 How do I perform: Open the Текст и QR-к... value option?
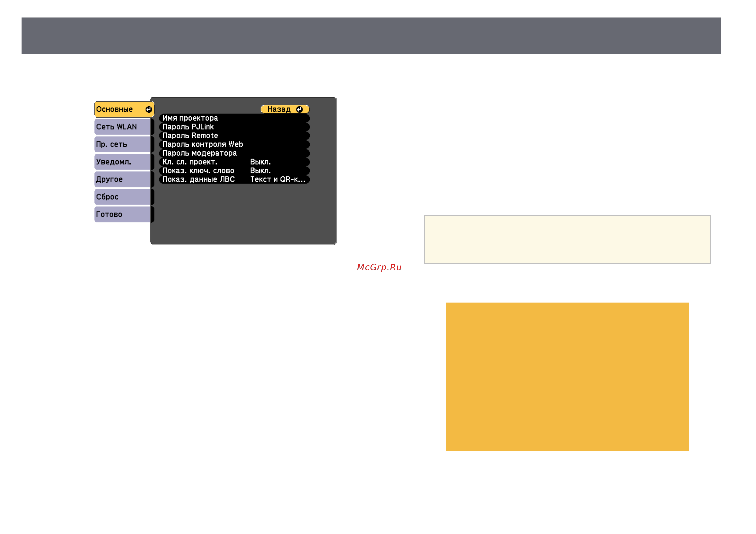(x=278, y=179)
